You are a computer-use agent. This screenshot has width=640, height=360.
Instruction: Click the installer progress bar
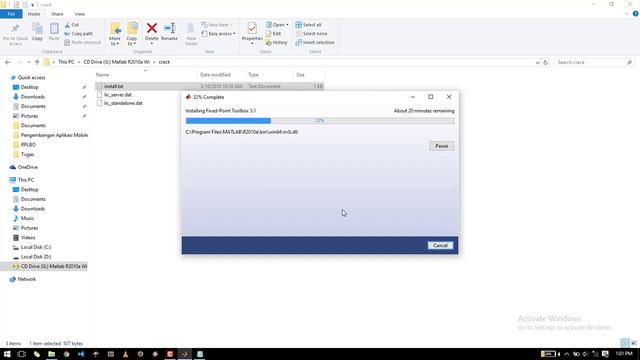(320, 120)
